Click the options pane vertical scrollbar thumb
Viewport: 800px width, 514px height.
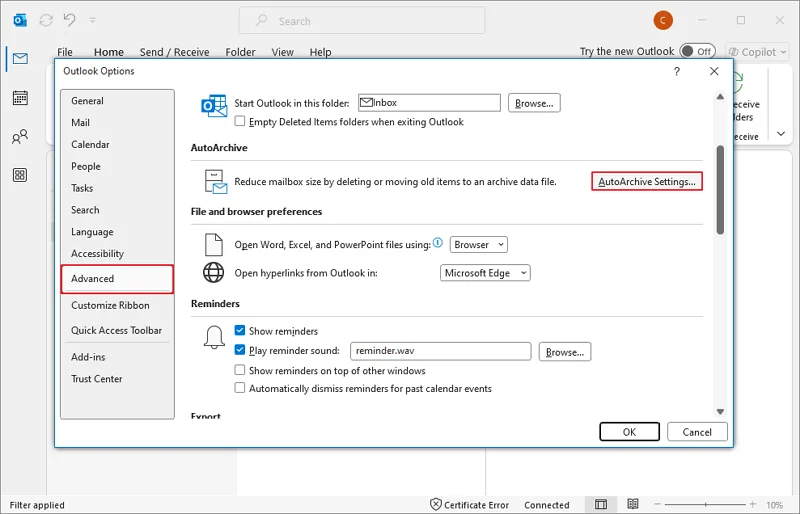coord(720,190)
